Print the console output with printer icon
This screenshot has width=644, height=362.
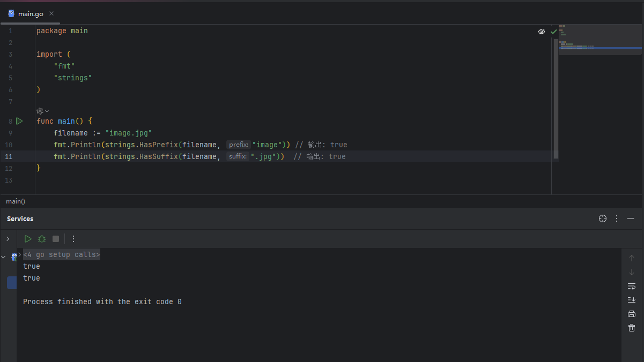tap(632, 314)
